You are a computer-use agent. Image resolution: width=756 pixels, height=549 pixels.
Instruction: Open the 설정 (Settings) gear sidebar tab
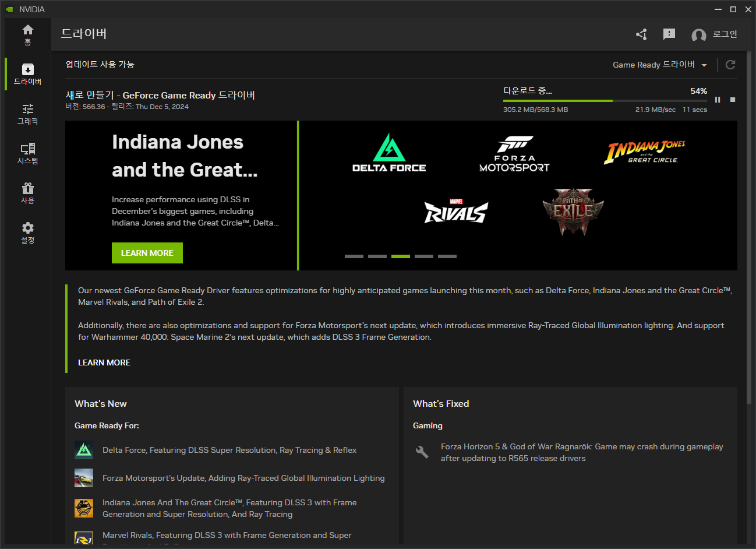27,233
